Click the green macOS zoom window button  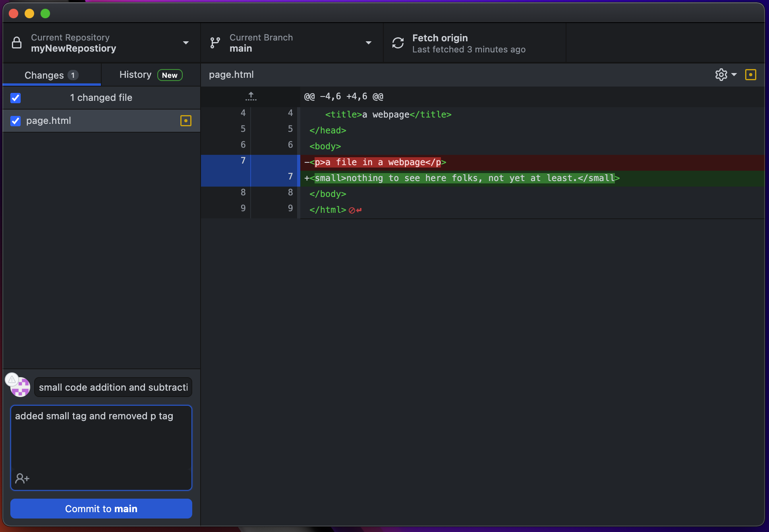pos(45,13)
